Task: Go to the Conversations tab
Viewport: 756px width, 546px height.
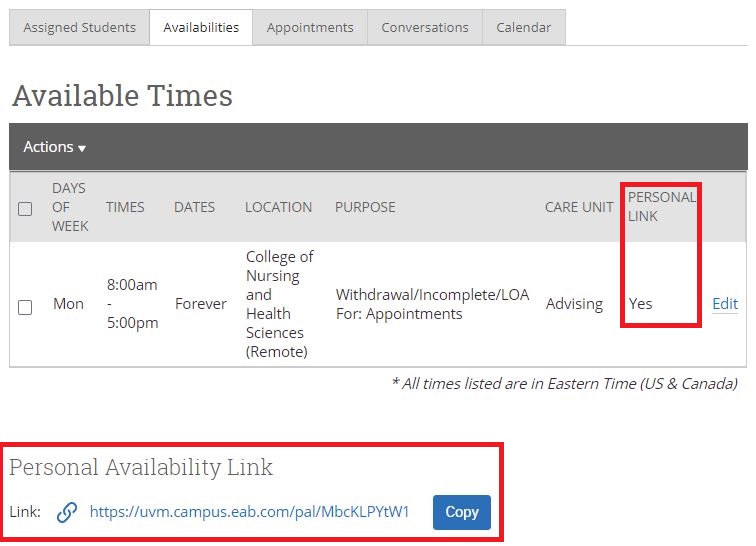Action: 425,27
